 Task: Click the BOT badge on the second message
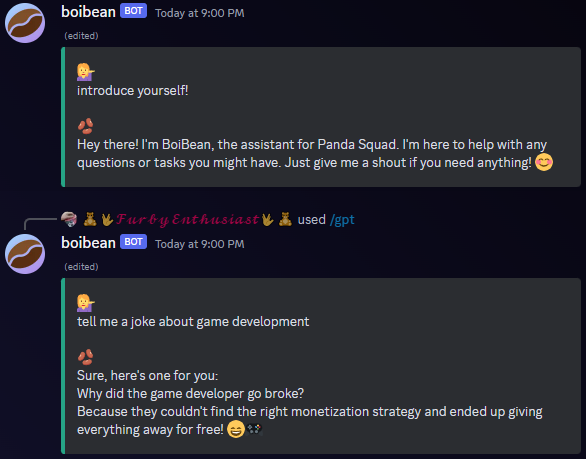[x=133, y=242]
